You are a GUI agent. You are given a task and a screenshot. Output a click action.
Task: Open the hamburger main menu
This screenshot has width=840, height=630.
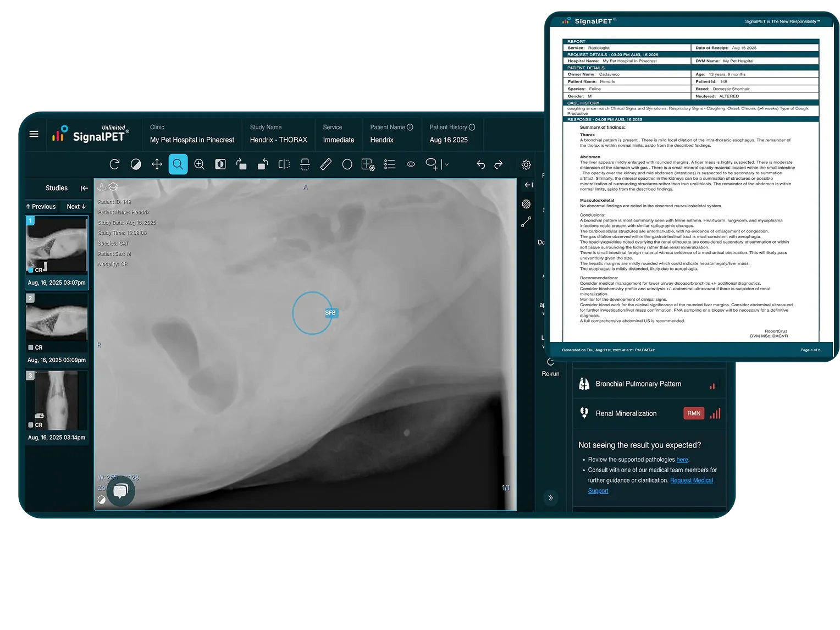tap(34, 134)
